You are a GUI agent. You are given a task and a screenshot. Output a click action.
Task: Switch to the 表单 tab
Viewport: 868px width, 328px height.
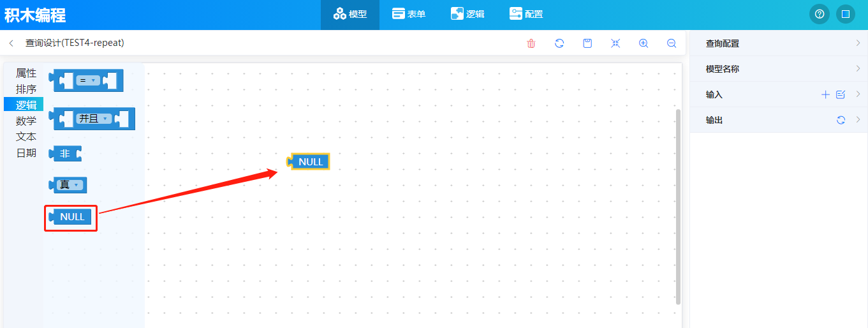pos(409,14)
